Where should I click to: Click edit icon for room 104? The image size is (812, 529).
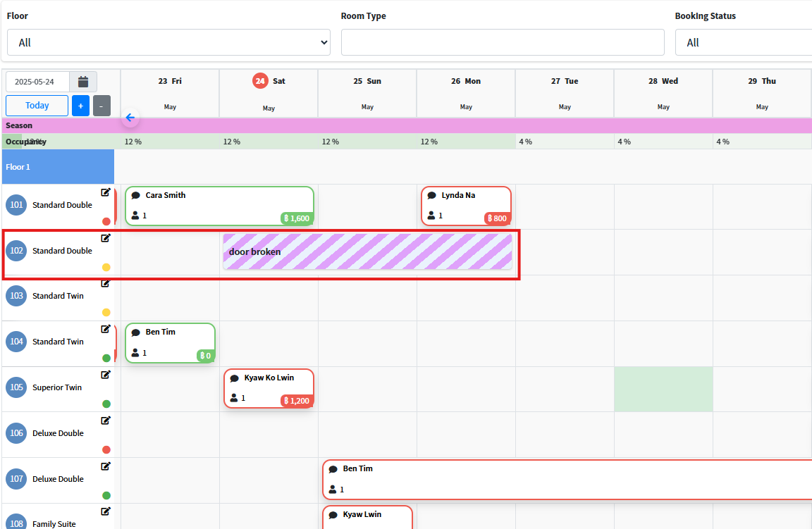(106, 329)
